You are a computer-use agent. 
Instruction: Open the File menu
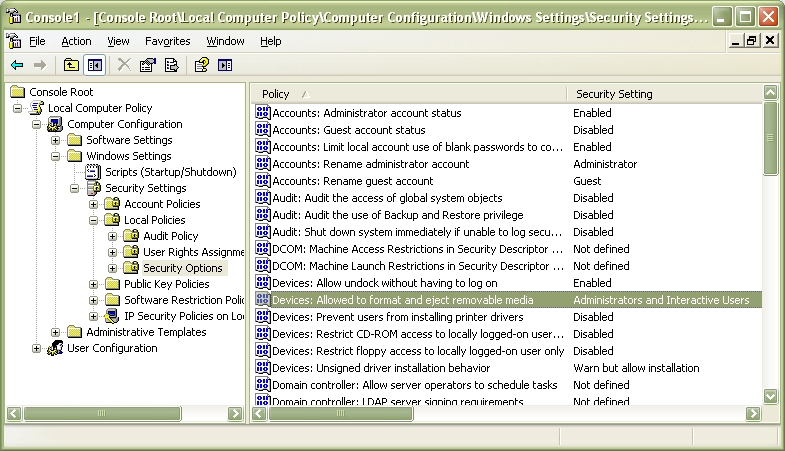pyautogui.click(x=37, y=41)
